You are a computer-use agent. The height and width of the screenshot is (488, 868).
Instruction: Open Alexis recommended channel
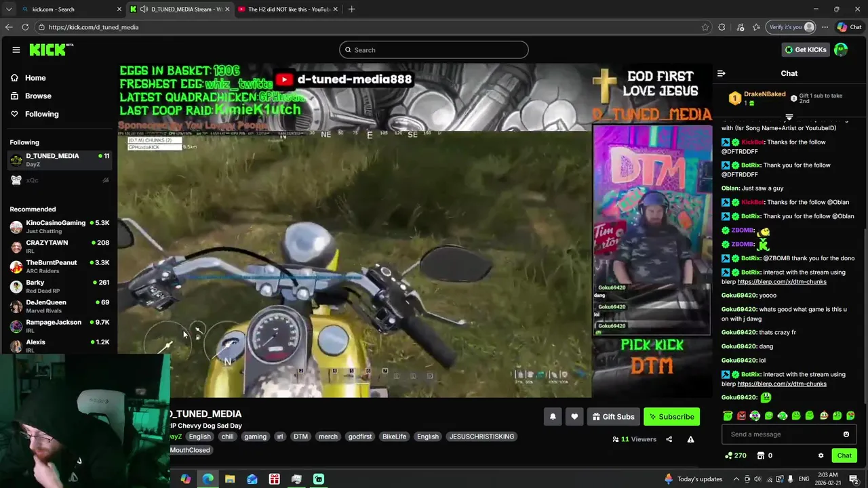pyautogui.click(x=60, y=346)
